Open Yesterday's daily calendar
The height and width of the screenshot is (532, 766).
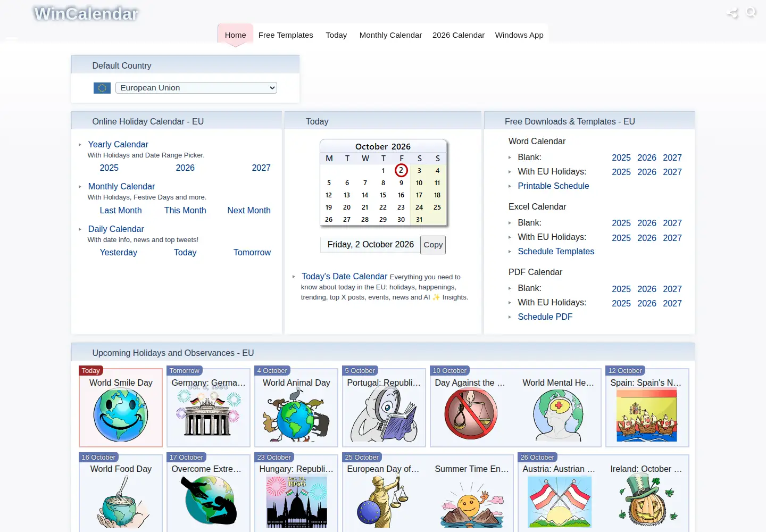119,252
